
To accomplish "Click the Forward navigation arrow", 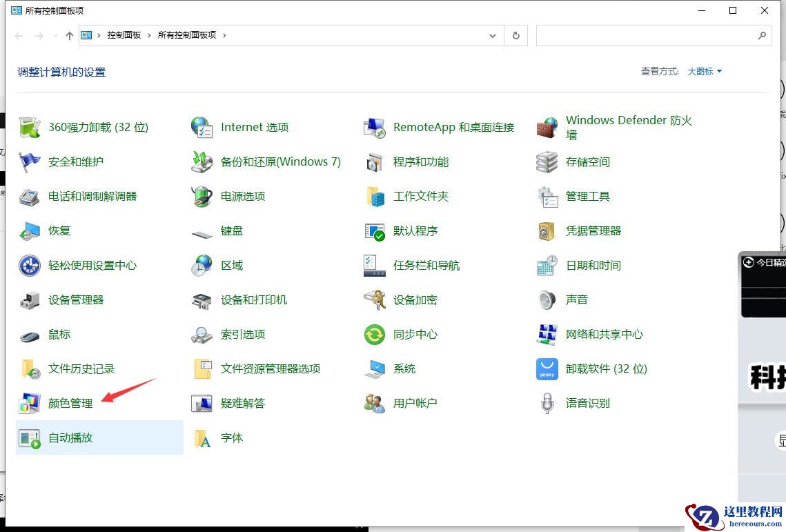I will (39, 36).
